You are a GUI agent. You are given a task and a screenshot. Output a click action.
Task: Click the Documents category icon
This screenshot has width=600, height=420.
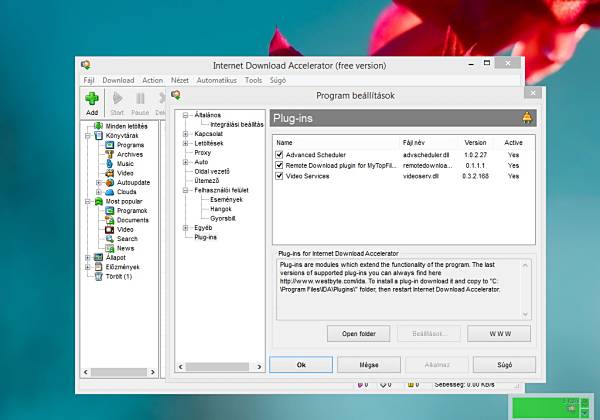point(109,220)
